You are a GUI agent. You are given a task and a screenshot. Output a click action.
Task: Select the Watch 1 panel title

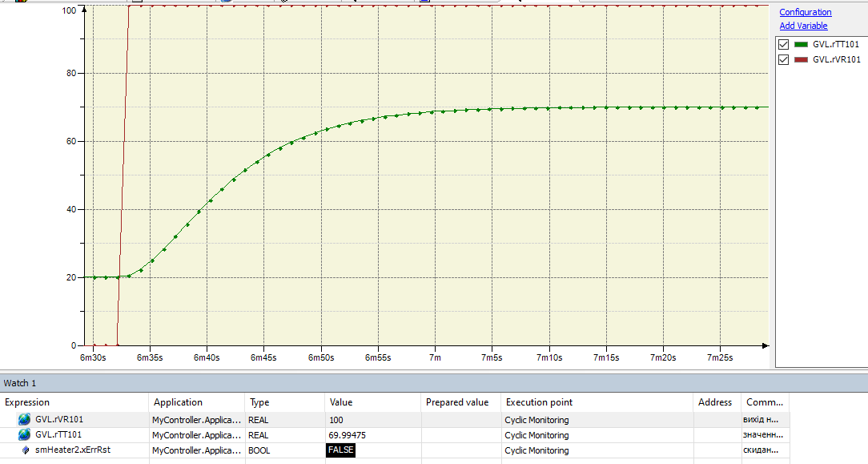tap(20, 383)
